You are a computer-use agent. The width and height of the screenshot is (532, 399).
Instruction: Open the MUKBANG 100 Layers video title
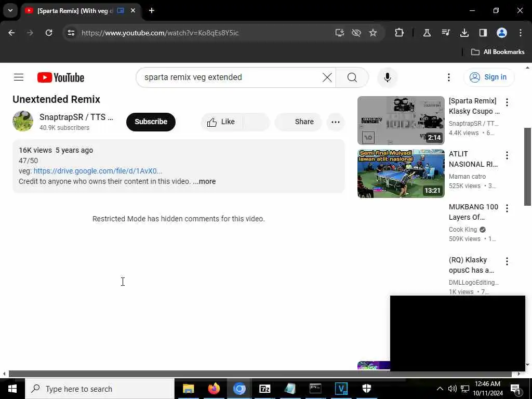(x=473, y=212)
